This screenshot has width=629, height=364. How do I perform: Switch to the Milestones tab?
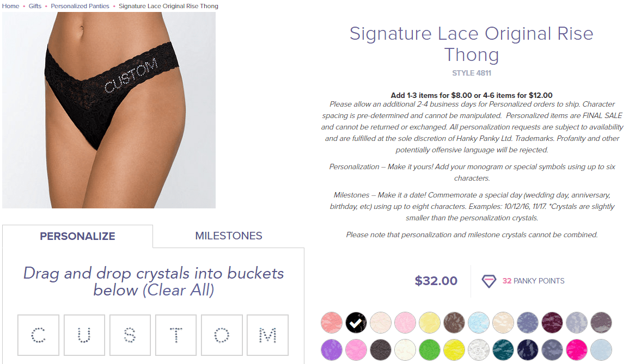(229, 236)
